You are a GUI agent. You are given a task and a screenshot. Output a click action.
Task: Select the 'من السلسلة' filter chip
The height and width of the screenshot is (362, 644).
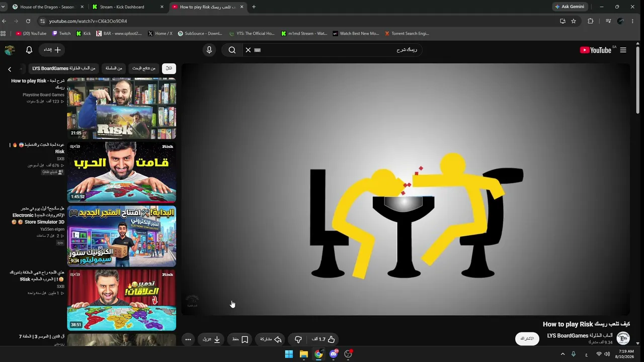coord(114,68)
